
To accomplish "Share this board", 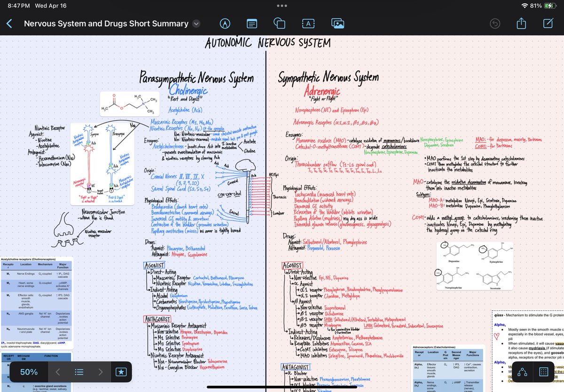I will click(x=521, y=23).
